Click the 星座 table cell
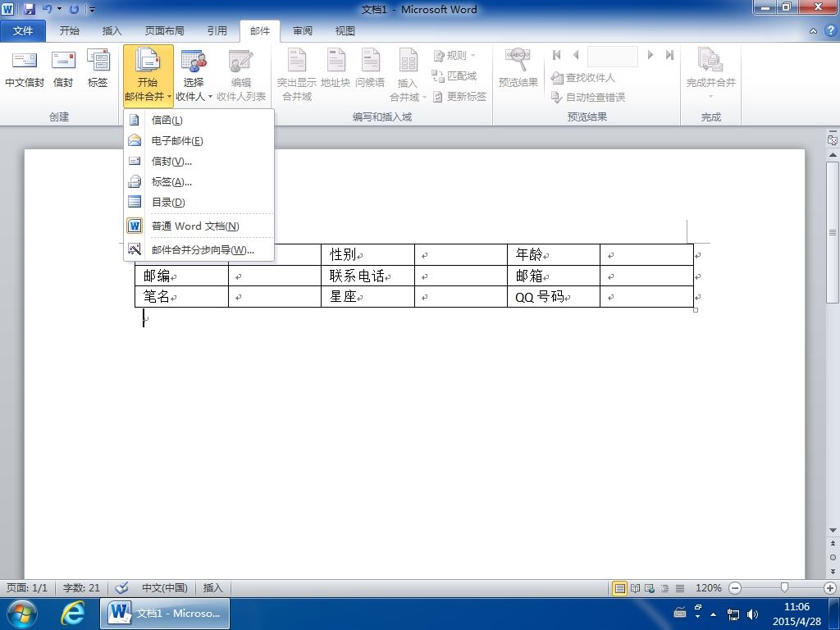Viewport: 840px width, 630px height. 367,297
